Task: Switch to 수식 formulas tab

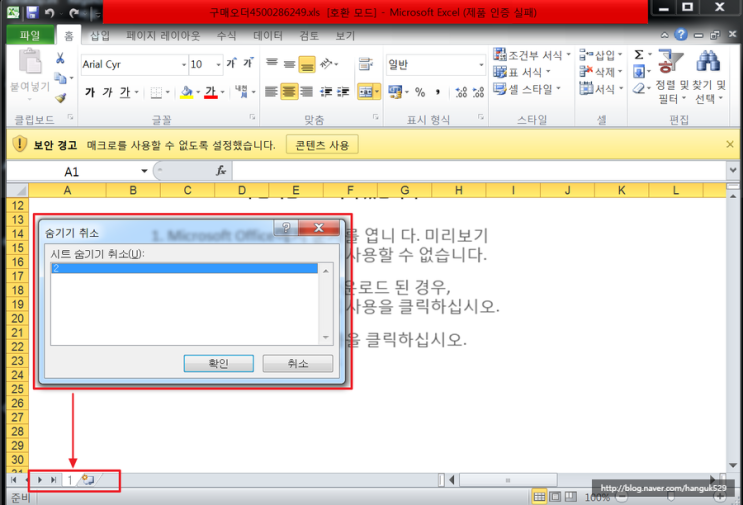Action: (226, 36)
